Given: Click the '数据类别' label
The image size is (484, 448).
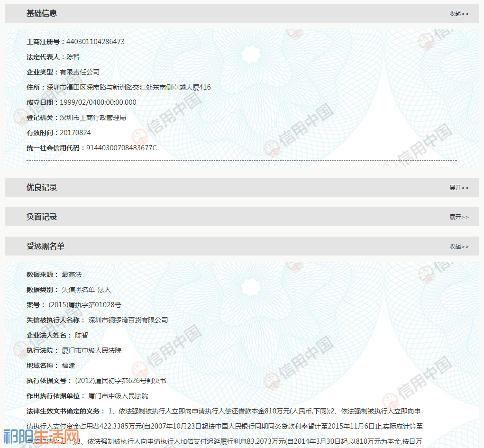Looking at the screenshot, I should (x=40, y=290).
